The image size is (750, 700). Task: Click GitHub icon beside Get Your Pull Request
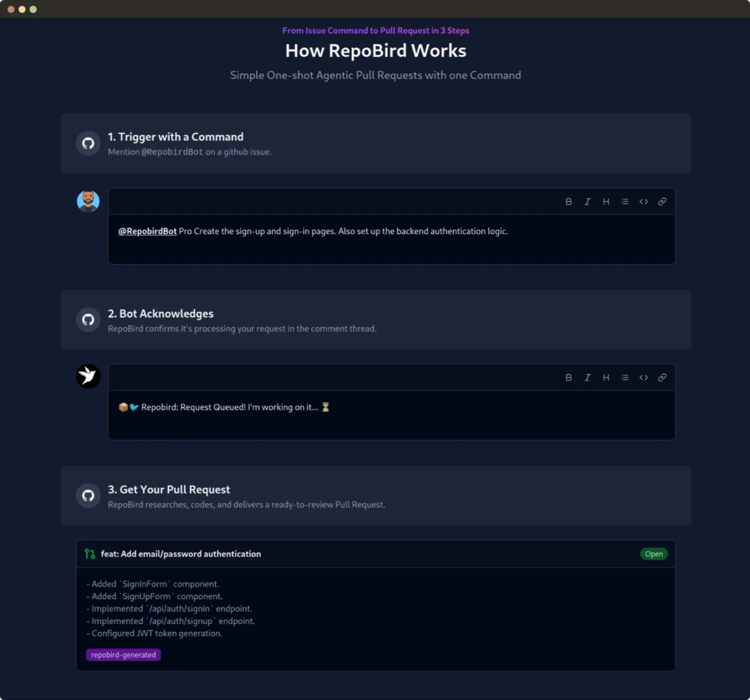click(88, 495)
